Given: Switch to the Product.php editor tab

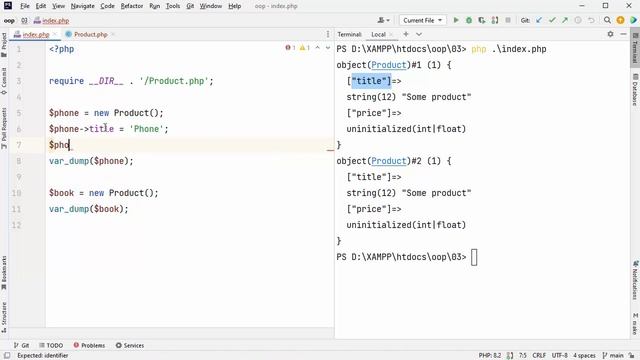Looking at the screenshot, I should click(91, 34).
